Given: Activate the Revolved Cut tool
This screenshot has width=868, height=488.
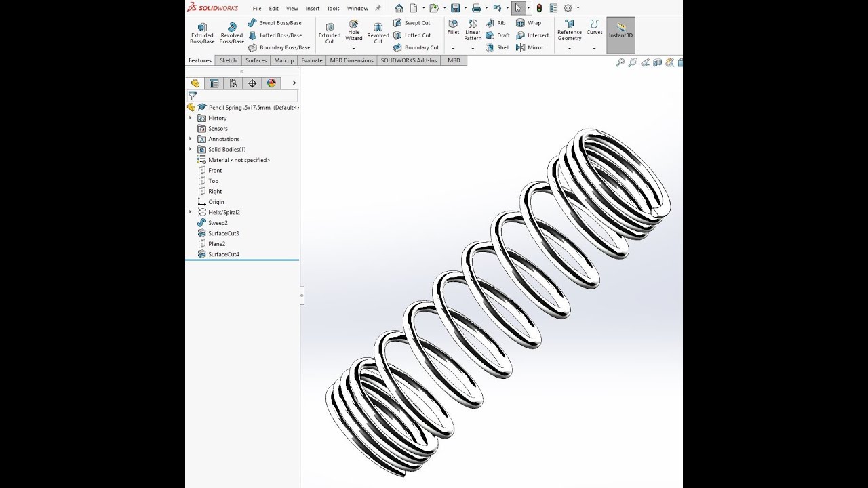Looking at the screenshot, I should pyautogui.click(x=378, y=33).
